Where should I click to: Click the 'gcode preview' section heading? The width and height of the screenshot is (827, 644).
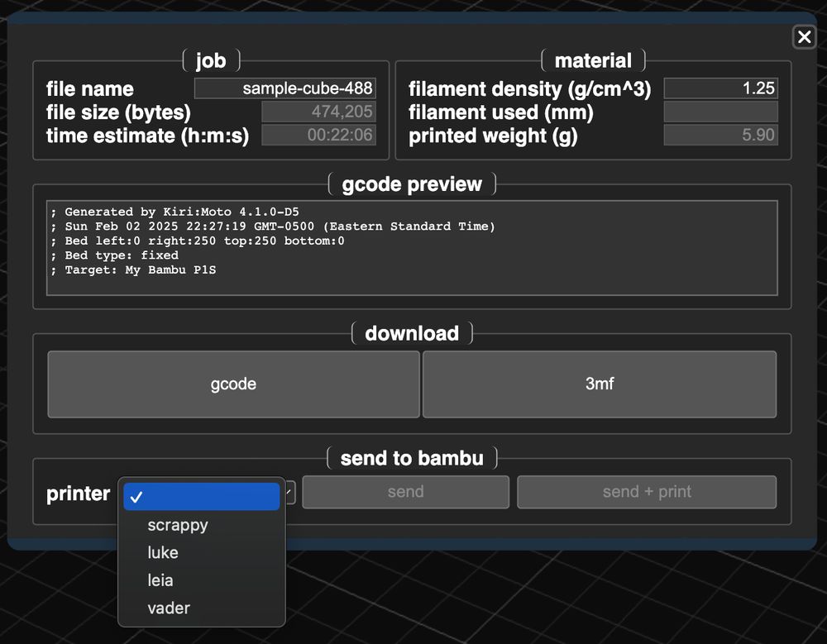[x=412, y=184]
